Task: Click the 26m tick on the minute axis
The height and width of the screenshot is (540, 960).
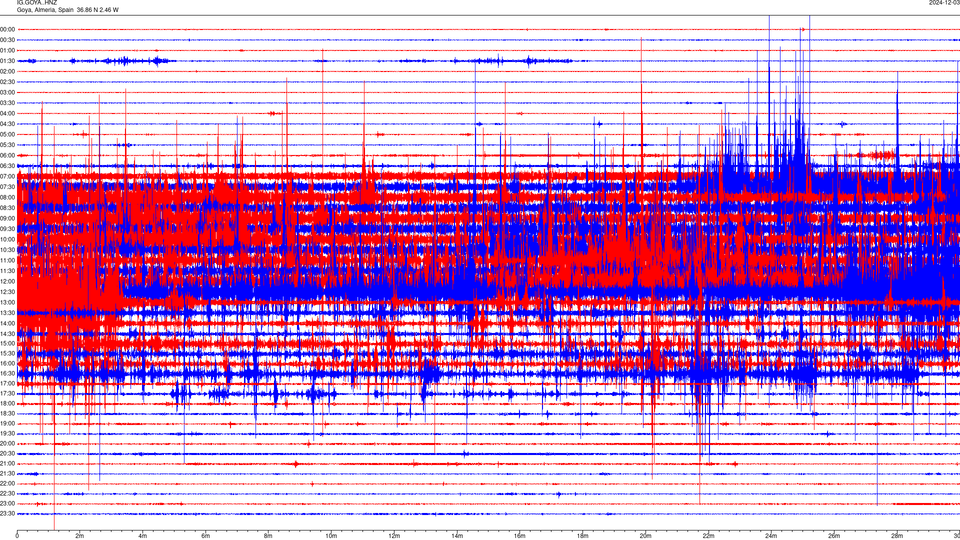Action: click(x=834, y=536)
